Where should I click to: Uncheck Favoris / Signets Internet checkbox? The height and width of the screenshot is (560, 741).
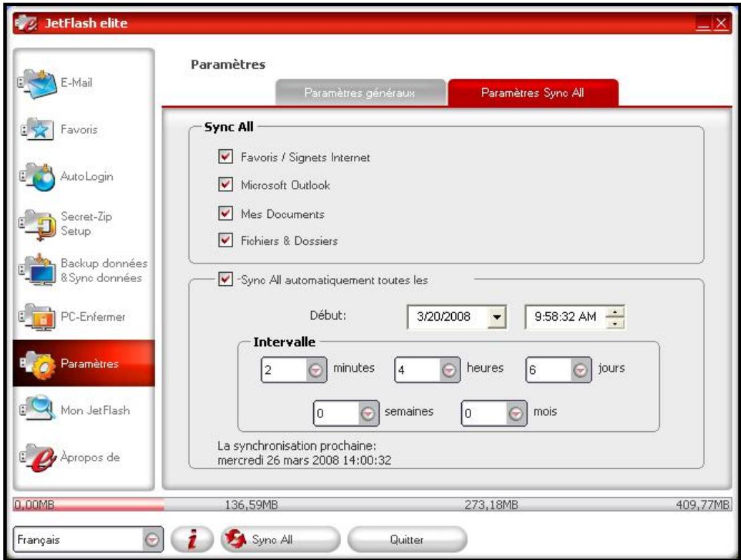point(225,157)
